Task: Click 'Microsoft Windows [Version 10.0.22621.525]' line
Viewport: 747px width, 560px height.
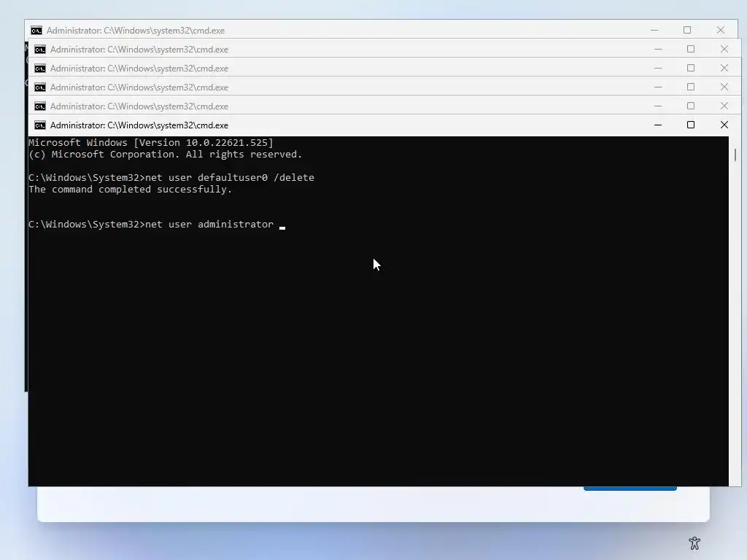Action: point(151,142)
